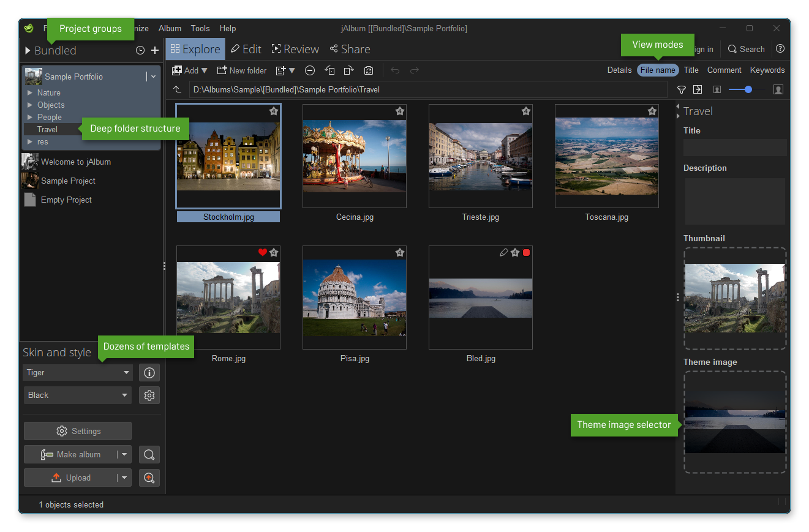
Task: Open the Search magnifier in the top bar
Action: (746, 49)
